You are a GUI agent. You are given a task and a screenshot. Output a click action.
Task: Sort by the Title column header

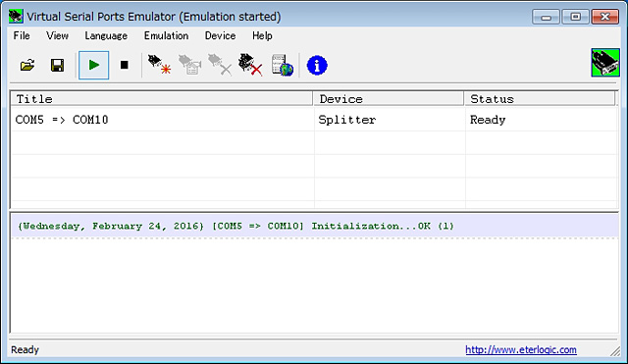[x=161, y=99]
